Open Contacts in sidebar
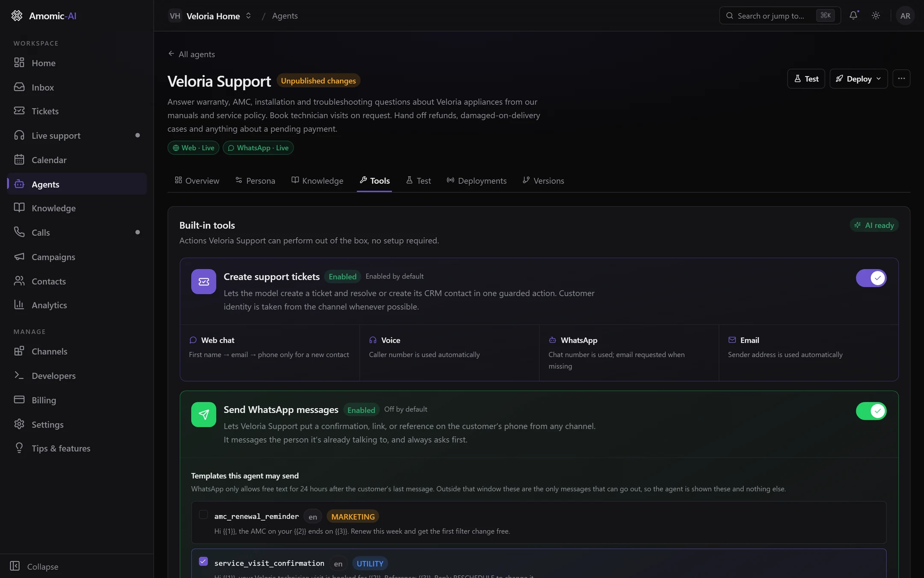This screenshot has width=924, height=578. [x=77, y=281]
